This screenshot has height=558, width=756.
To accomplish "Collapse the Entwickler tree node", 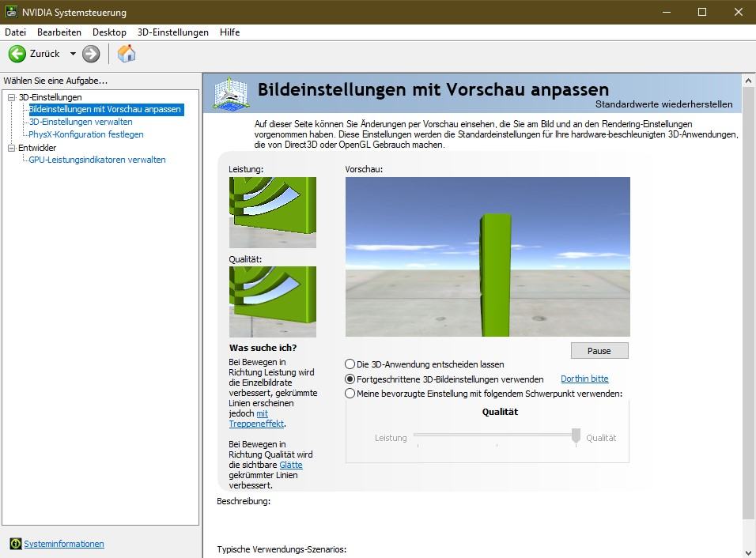I will click(12, 148).
